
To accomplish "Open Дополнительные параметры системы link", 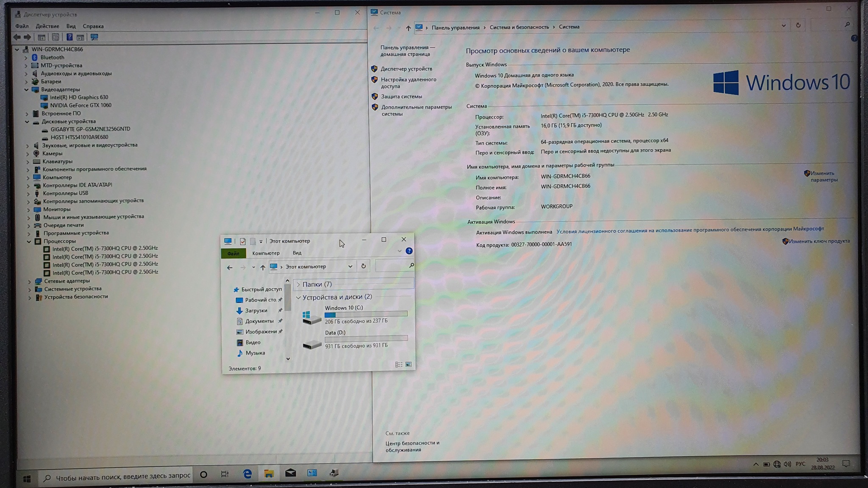I will pyautogui.click(x=416, y=111).
